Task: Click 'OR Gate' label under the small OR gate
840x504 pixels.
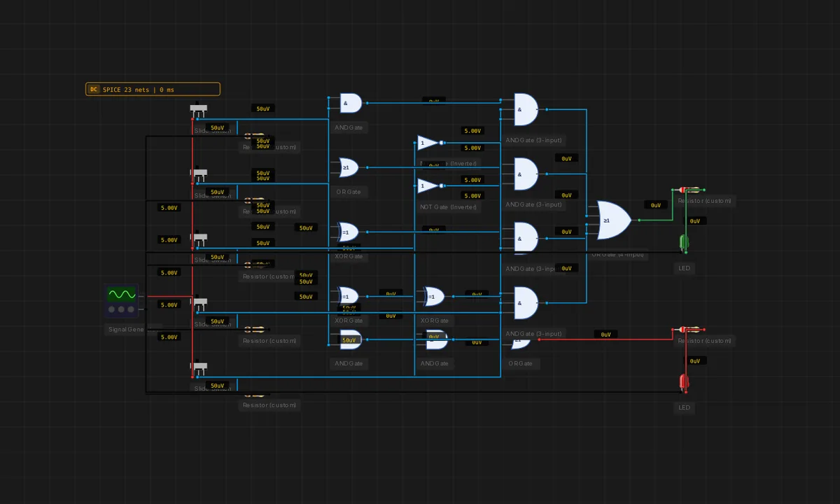Action: tap(520, 363)
